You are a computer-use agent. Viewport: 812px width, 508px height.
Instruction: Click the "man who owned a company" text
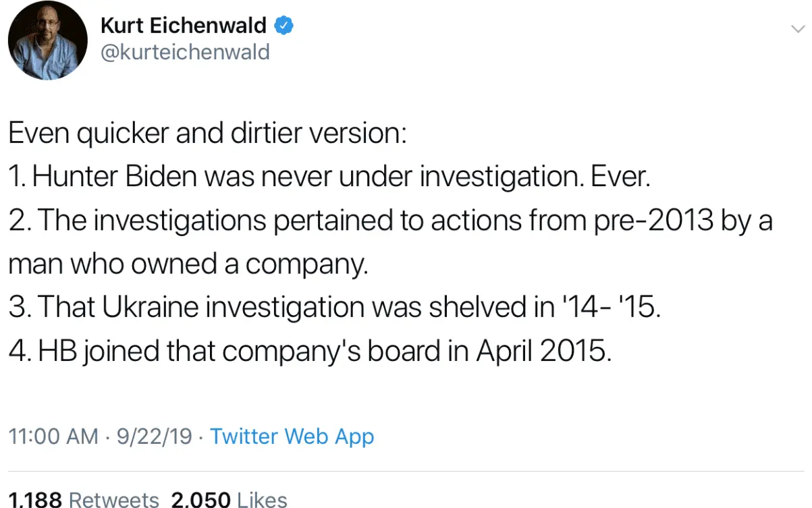coord(188,264)
